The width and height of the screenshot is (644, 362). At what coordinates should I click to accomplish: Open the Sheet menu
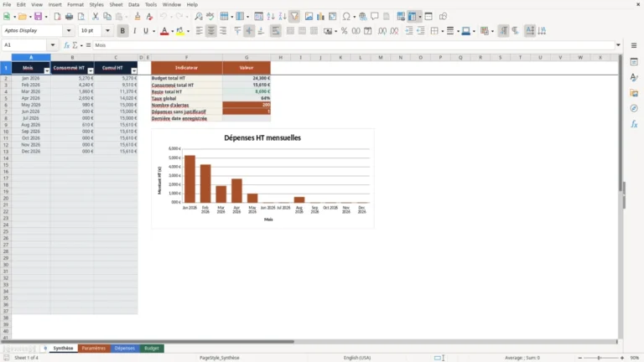point(116,4)
